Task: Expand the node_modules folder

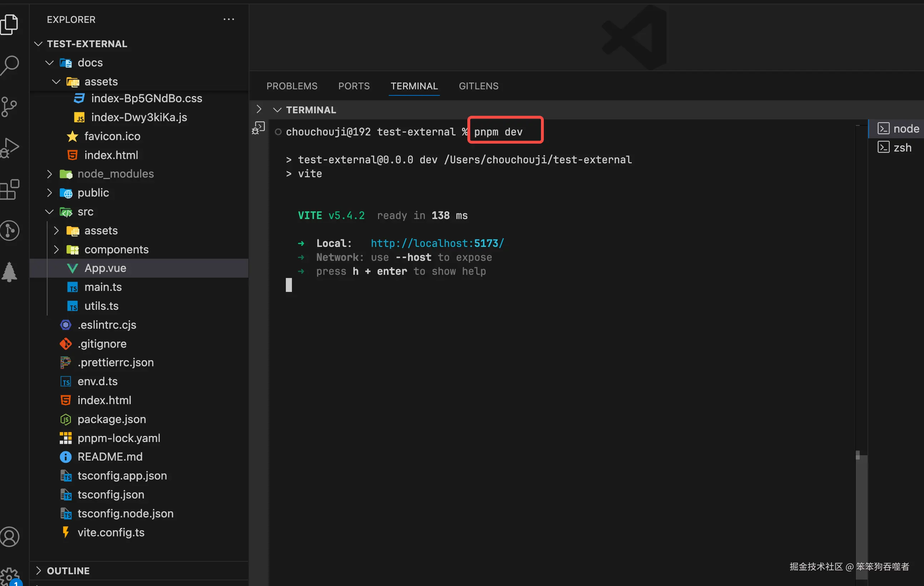Action: click(115, 174)
